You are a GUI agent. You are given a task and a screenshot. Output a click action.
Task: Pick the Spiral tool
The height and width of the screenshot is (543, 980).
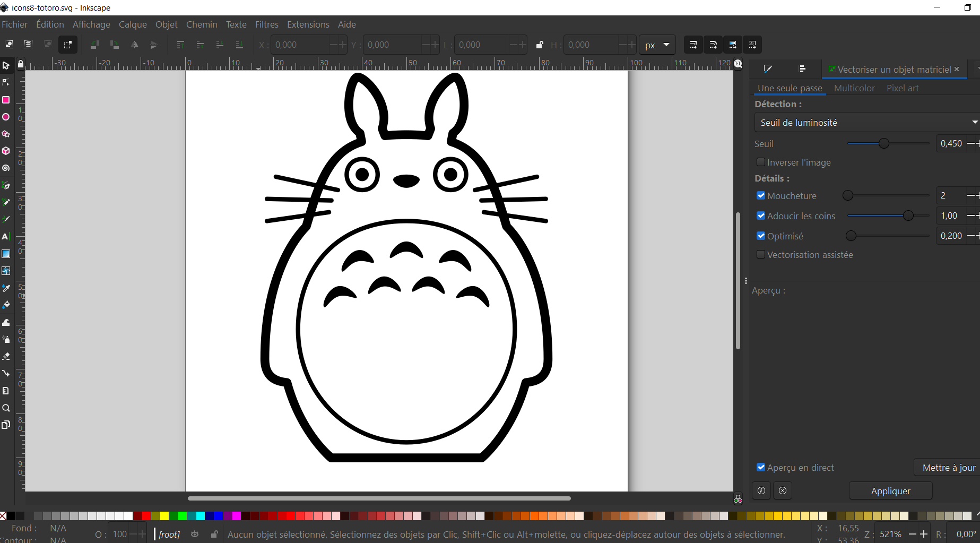[6, 168]
